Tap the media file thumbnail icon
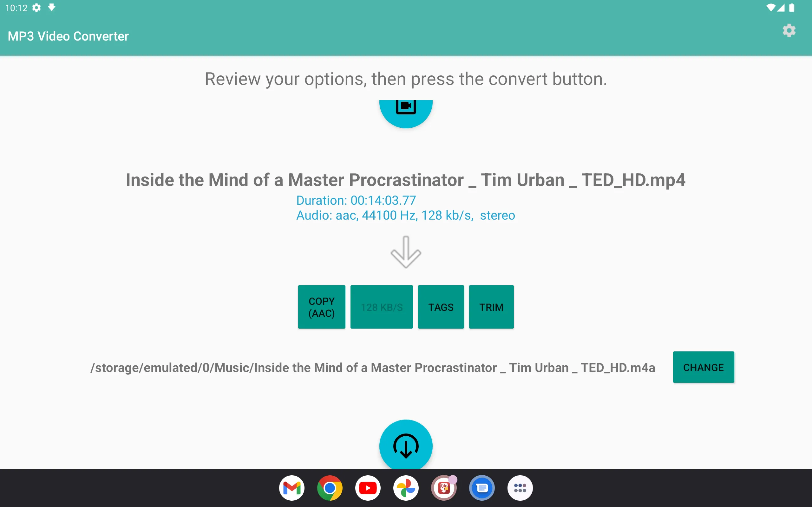The height and width of the screenshot is (507, 812). (x=406, y=107)
